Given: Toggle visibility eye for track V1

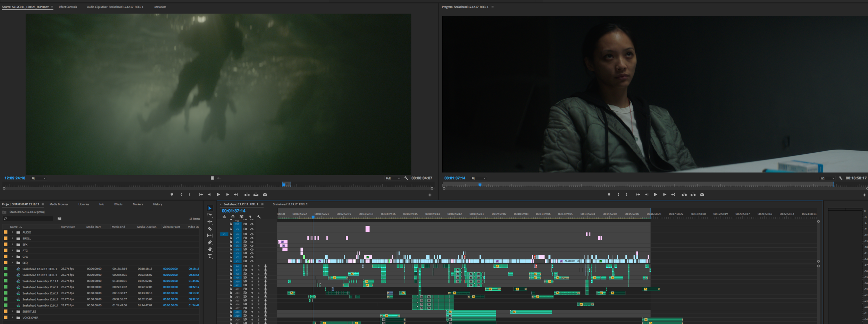Looking at the screenshot, I should tap(252, 261).
